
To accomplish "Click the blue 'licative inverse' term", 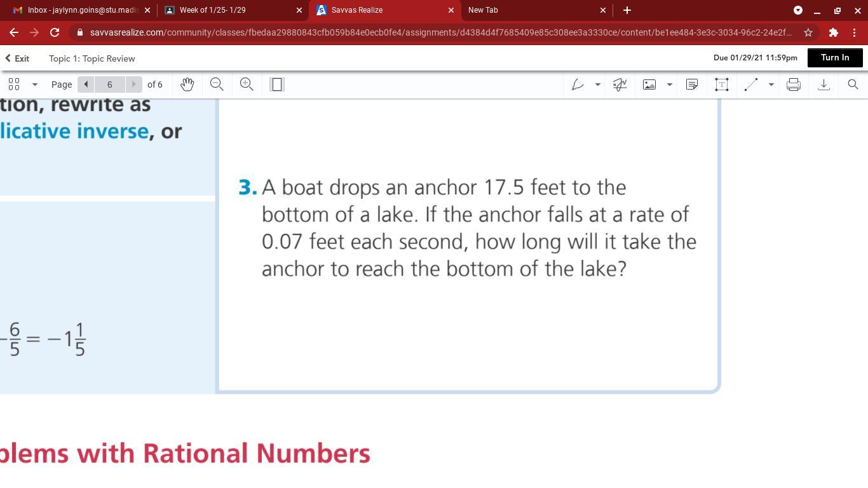I will pyautogui.click(x=74, y=131).
